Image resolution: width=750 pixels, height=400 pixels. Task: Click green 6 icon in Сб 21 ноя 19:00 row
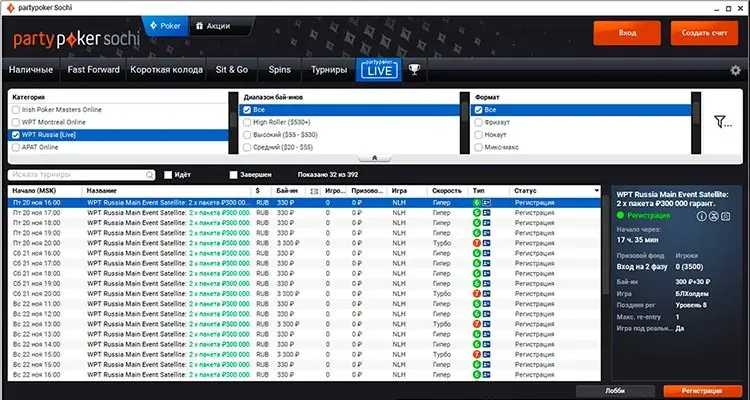tap(476, 284)
